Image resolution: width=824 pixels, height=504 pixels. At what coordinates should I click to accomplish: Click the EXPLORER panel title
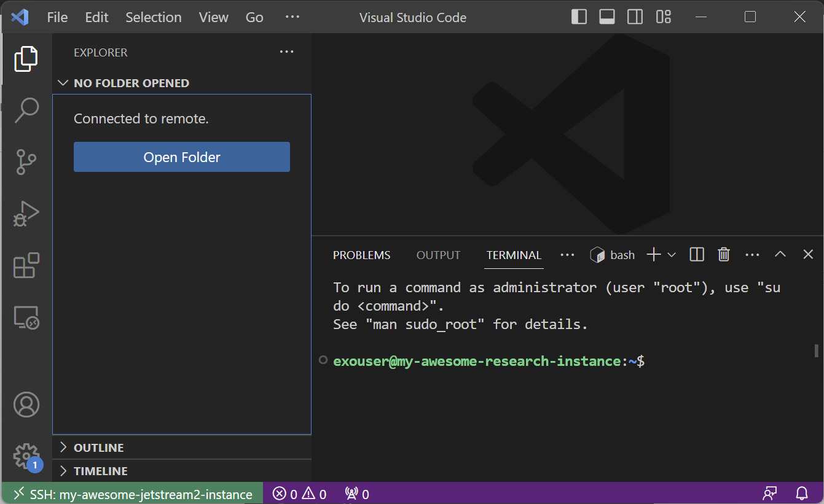[x=101, y=52]
